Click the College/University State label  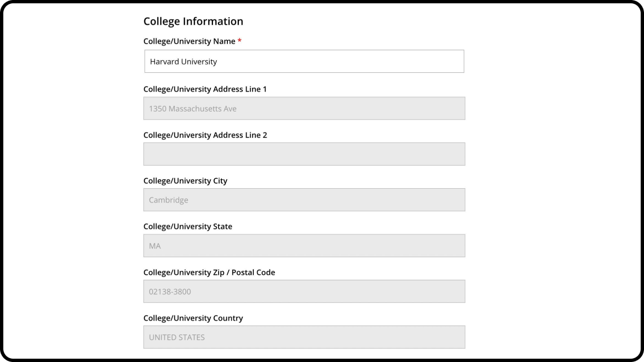(x=188, y=226)
